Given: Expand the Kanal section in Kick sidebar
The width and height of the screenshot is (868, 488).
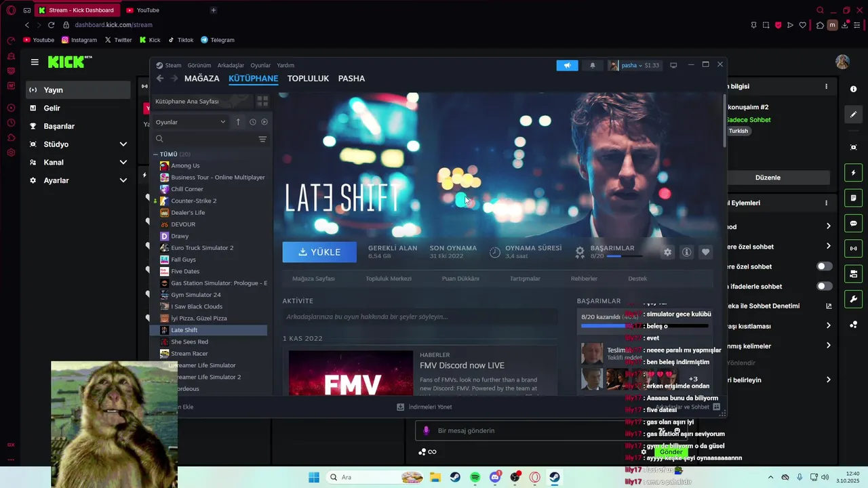Looking at the screenshot, I should [x=123, y=163].
